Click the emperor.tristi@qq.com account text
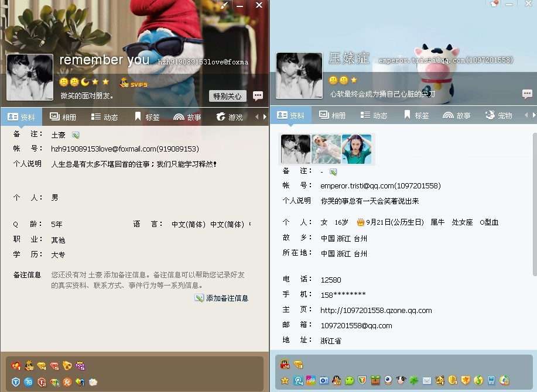This screenshot has width=537, height=392. point(381,185)
